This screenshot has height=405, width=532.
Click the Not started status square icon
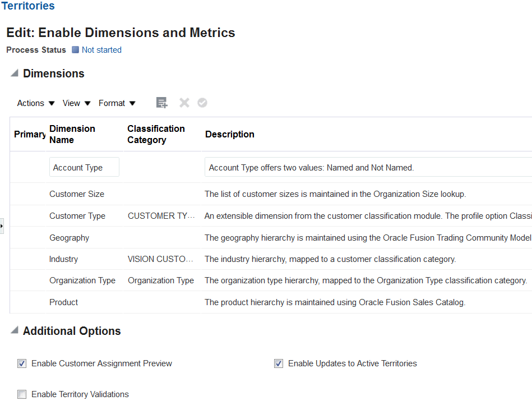click(x=76, y=50)
